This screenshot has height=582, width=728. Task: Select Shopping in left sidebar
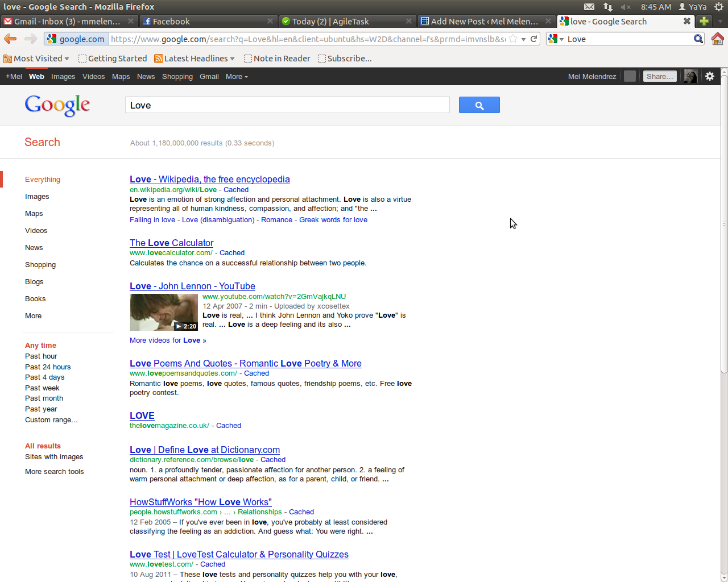tap(40, 264)
